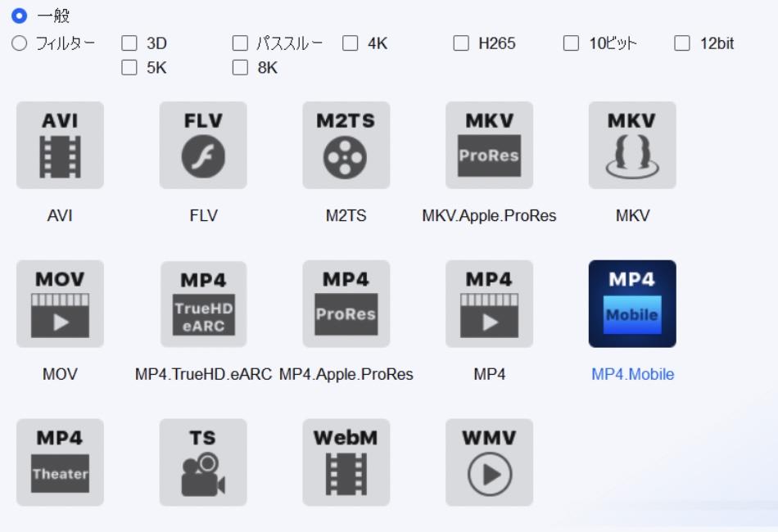Click the MKV.Apple.ProRes label
This screenshot has height=532, width=778.
click(x=489, y=216)
